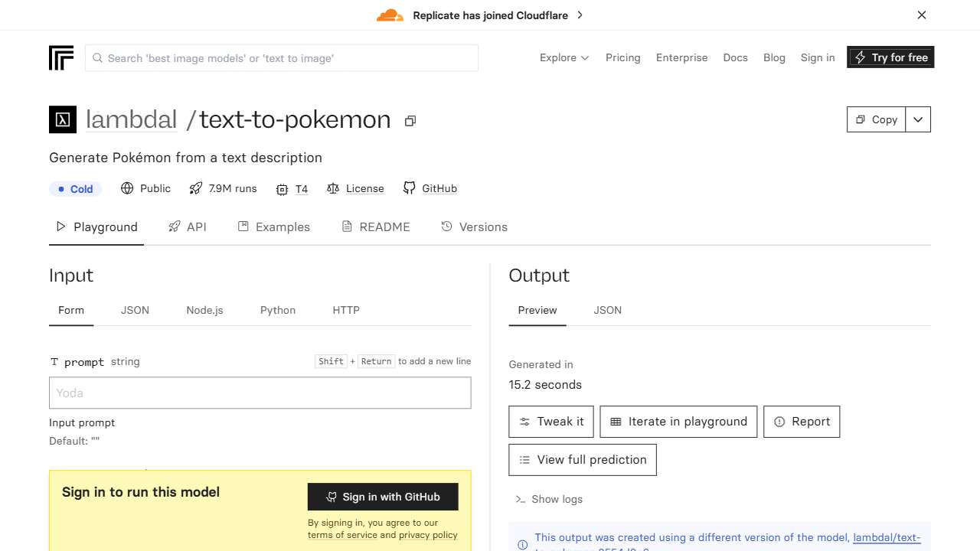Screen dimensions: 980x551
Task: Click the rocket icon beside 7.9M runs
Action: [x=196, y=188]
